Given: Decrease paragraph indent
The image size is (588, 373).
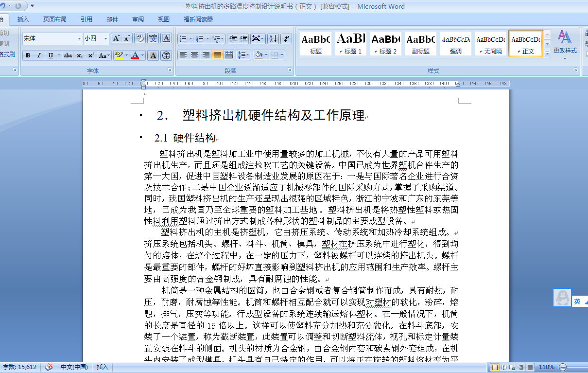Looking at the screenshot, I should coord(232,38).
